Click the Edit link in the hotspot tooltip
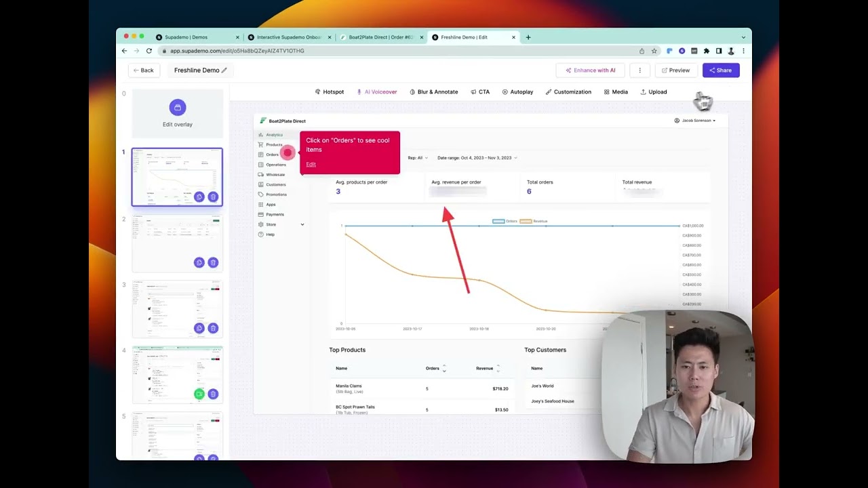The width and height of the screenshot is (868, 488). tap(311, 164)
